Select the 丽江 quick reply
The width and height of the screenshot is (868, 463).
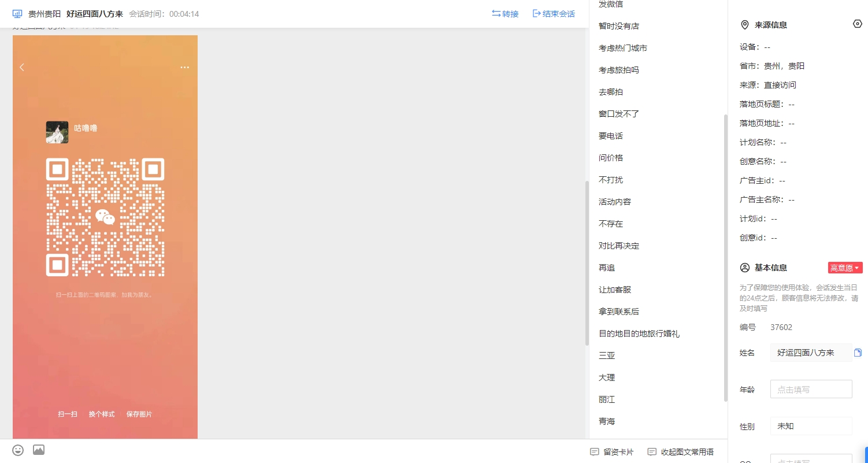pyautogui.click(x=607, y=399)
